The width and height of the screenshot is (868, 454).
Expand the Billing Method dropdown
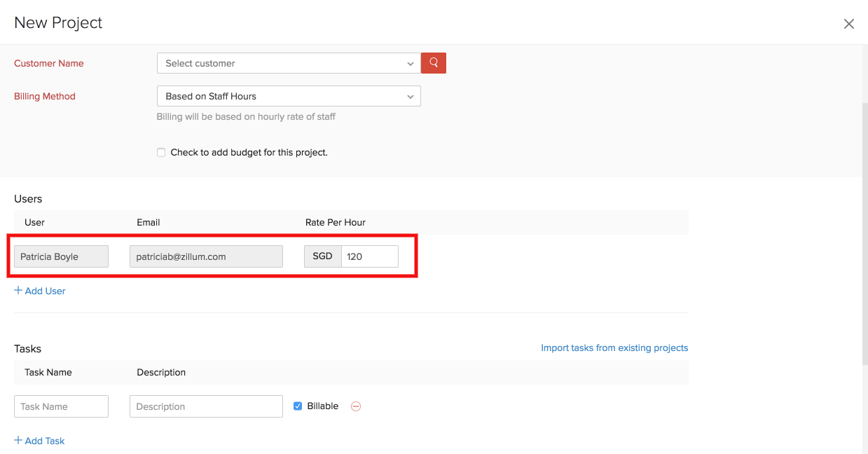(288, 96)
